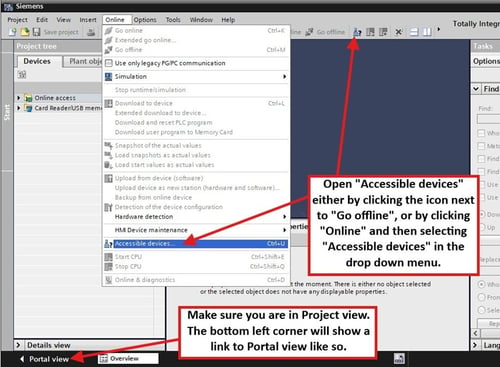Open the Options pane in Tasks
This screenshot has width=500, height=367.
tap(486, 61)
